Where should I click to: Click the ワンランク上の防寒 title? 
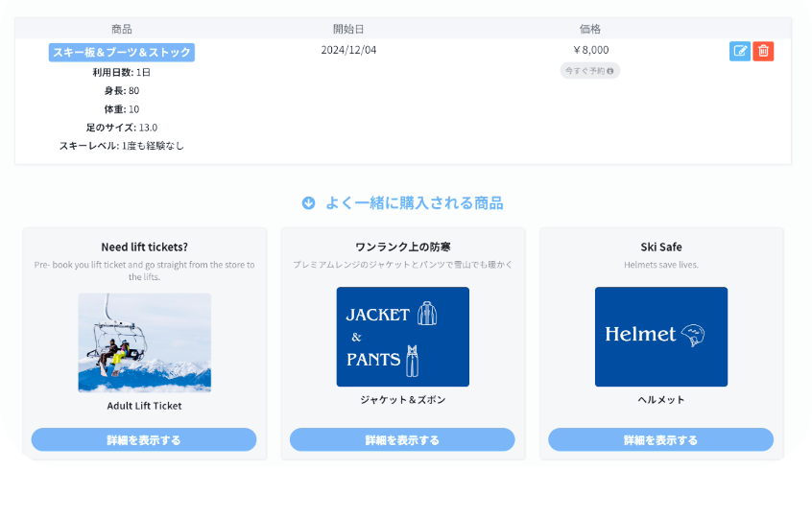(403, 247)
